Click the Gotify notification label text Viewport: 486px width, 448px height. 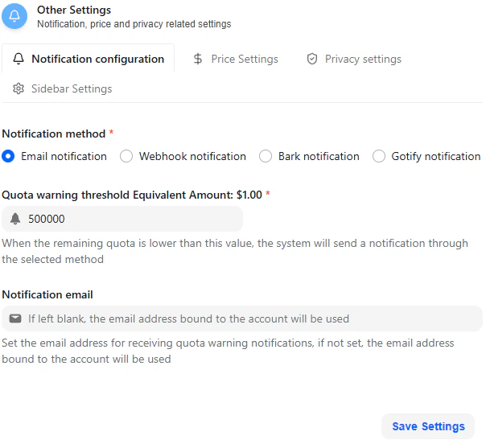(436, 157)
